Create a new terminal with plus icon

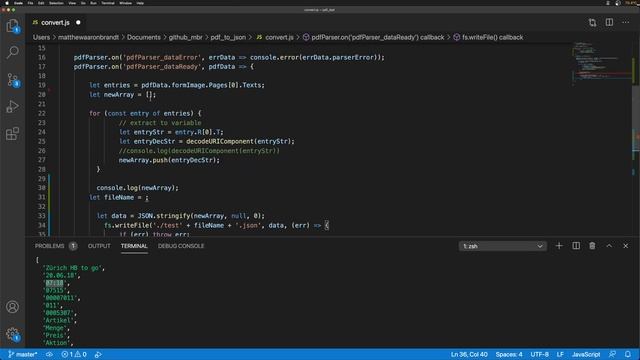(559, 246)
